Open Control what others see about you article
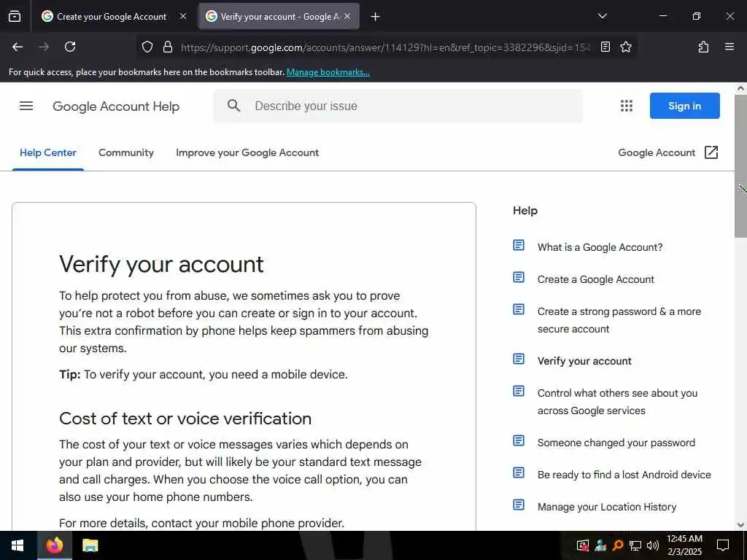 [617, 402]
